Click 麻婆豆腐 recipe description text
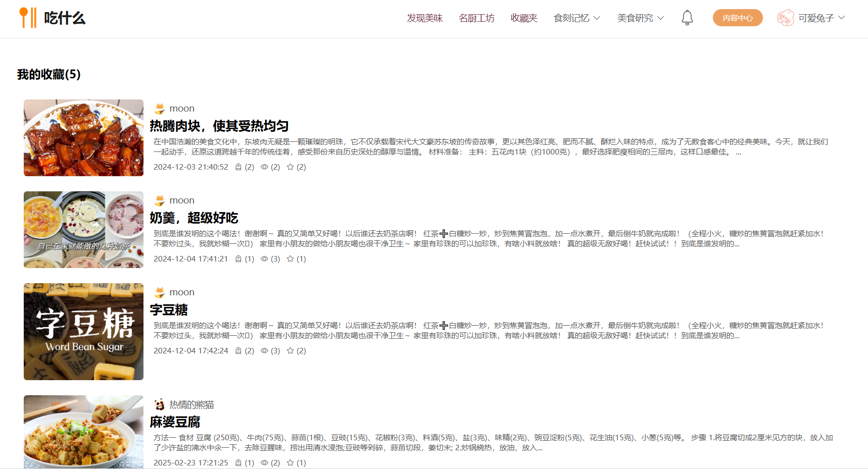This screenshot has width=868, height=469. pos(493,443)
